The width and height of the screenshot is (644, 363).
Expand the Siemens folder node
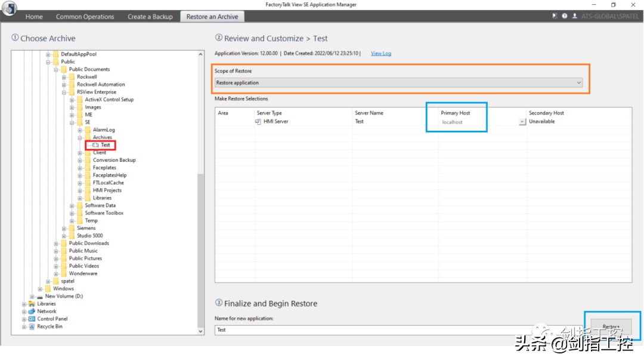pyautogui.click(x=64, y=228)
